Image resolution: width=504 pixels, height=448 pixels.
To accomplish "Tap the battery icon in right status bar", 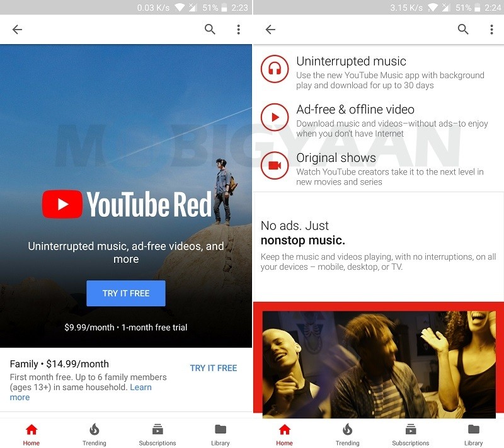I will point(478,8).
